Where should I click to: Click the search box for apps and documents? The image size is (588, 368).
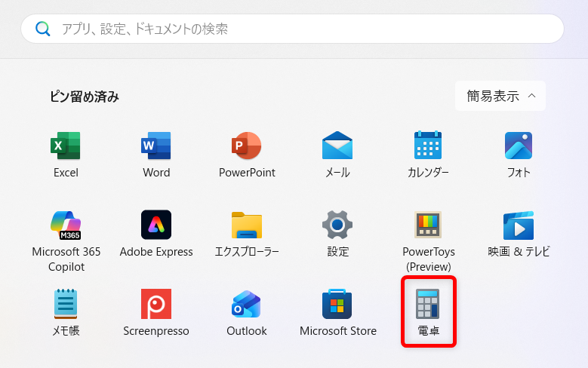click(293, 29)
